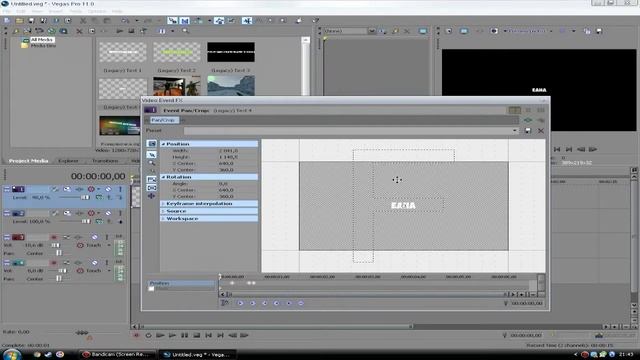640x360 pixels.
Task: Click Media Properties icon in Project Media toolbar
Action: (92, 31)
